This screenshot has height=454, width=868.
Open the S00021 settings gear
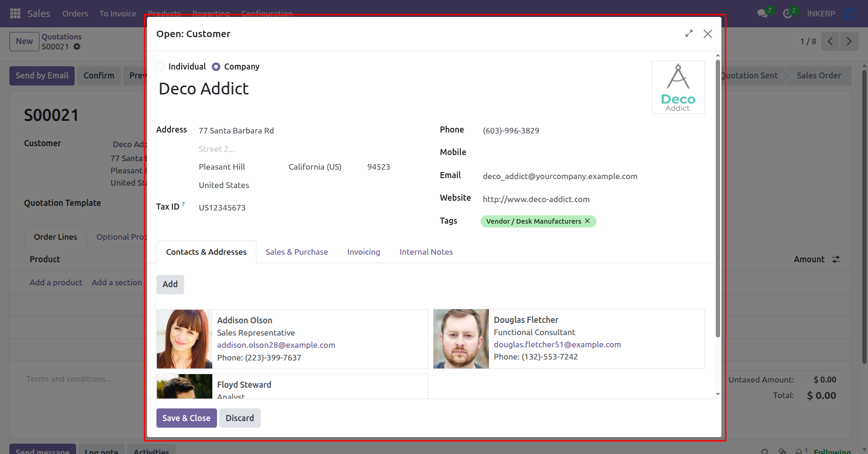[x=77, y=47]
